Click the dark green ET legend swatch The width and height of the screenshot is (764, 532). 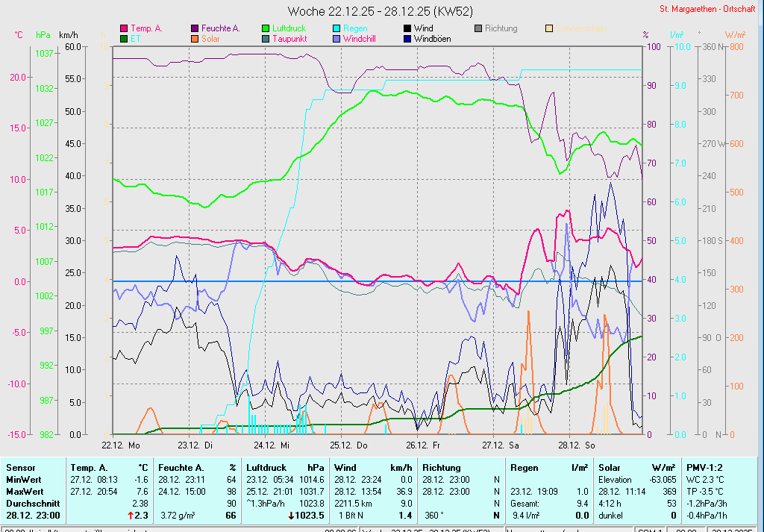124,38
